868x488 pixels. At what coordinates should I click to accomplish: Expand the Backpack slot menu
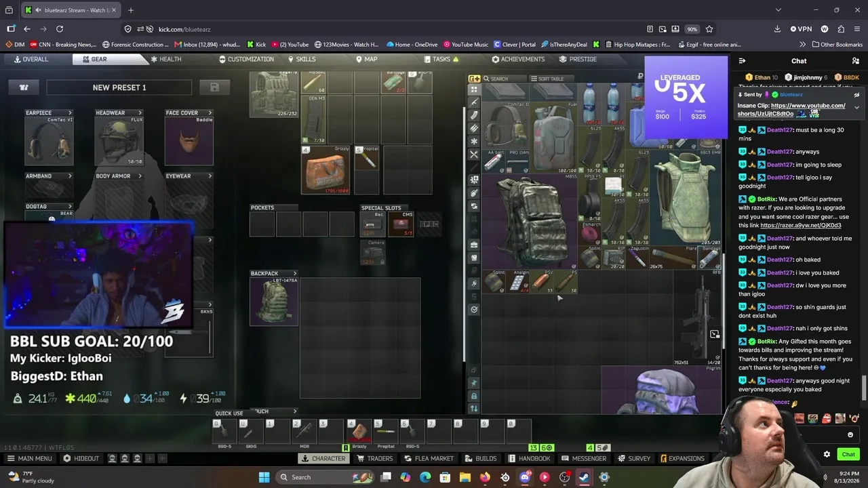pyautogui.click(x=294, y=274)
